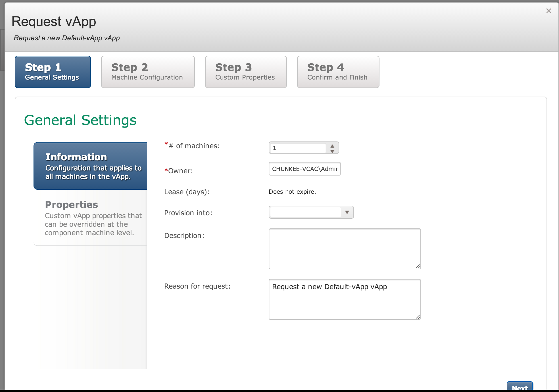559x392 pixels.
Task: Increase the number of machines with up arrow
Action: click(332, 146)
